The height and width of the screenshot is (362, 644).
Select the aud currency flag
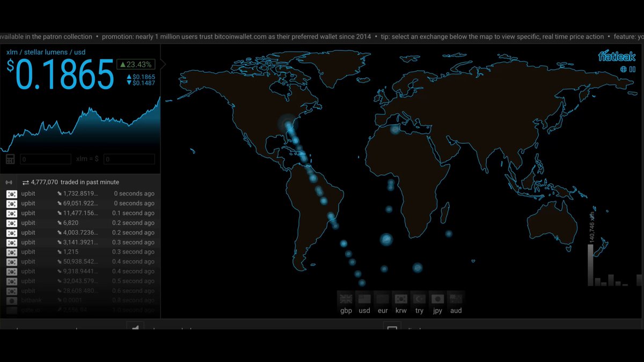[456, 299]
